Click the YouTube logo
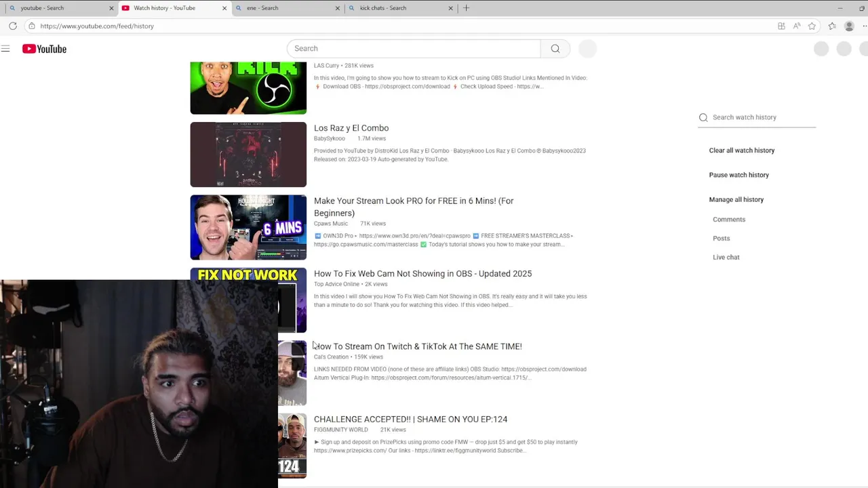Viewport: 868px width, 488px height. click(x=44, y=49)
